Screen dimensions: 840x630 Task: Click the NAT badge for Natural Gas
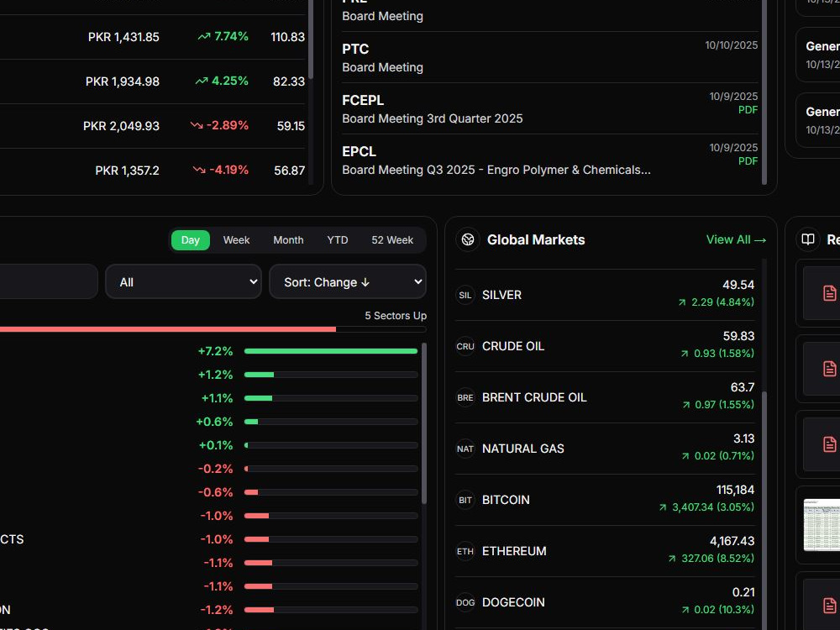(465, 449)
